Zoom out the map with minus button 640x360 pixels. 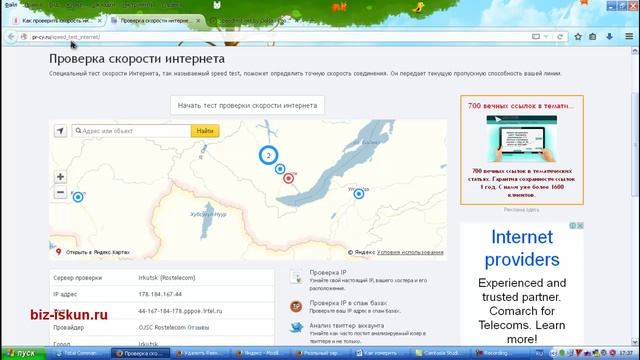click(60, 192)
